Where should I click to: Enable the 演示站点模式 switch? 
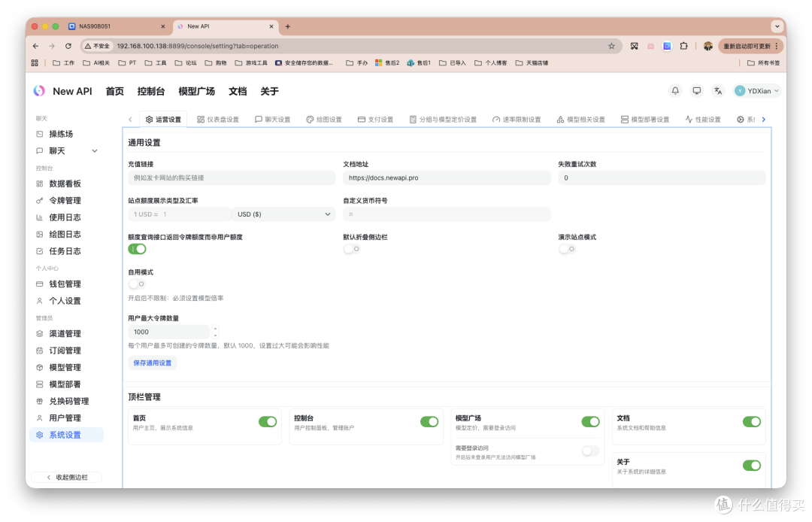coord(567,249)
